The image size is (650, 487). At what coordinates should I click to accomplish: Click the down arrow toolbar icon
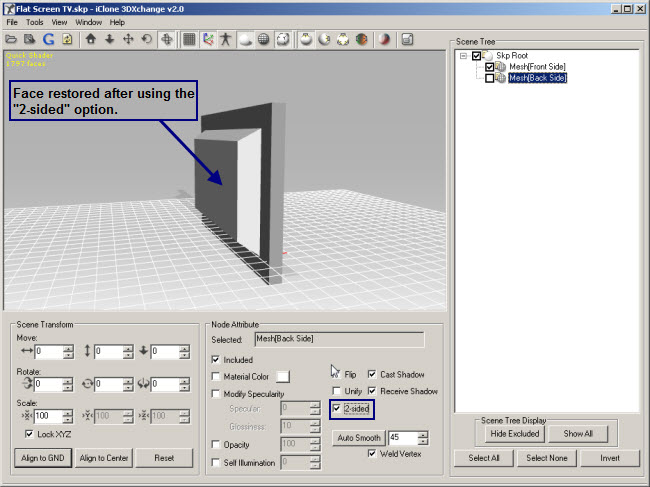point(109,39)
